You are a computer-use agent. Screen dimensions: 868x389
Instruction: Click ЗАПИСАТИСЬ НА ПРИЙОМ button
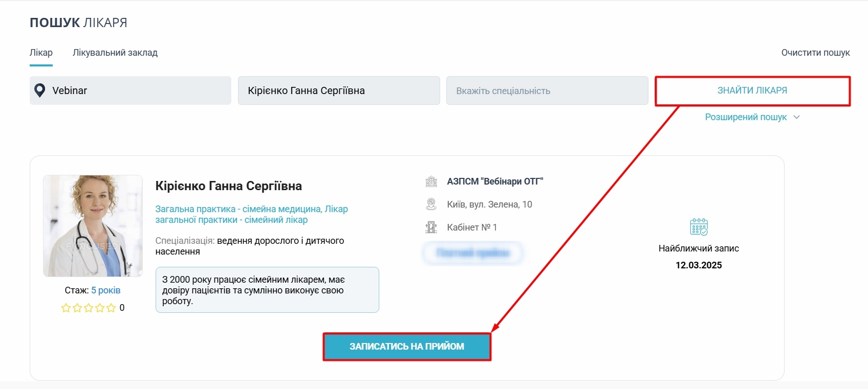(x=407, y=347)
